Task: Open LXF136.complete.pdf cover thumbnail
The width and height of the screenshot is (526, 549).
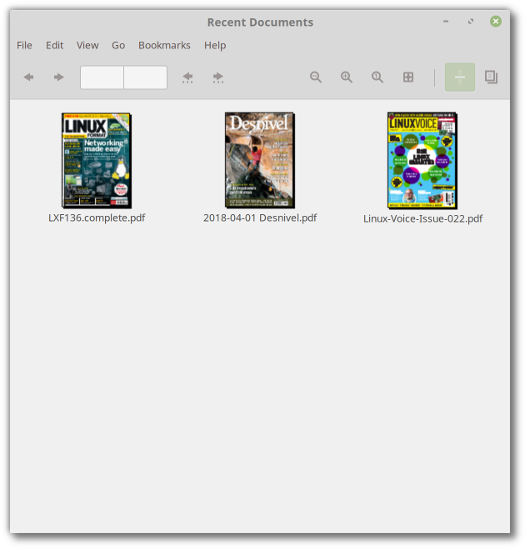Action: coord(97,160)
